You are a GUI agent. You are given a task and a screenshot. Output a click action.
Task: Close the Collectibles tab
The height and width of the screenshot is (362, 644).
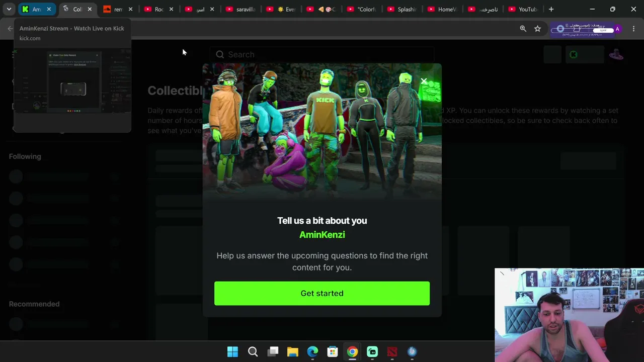click(90, 9)
